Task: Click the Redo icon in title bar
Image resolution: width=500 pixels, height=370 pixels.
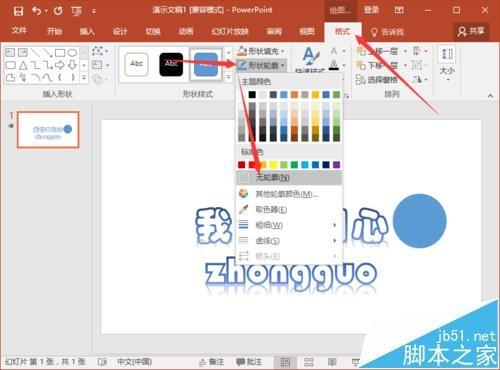Action: pos(58,11)
